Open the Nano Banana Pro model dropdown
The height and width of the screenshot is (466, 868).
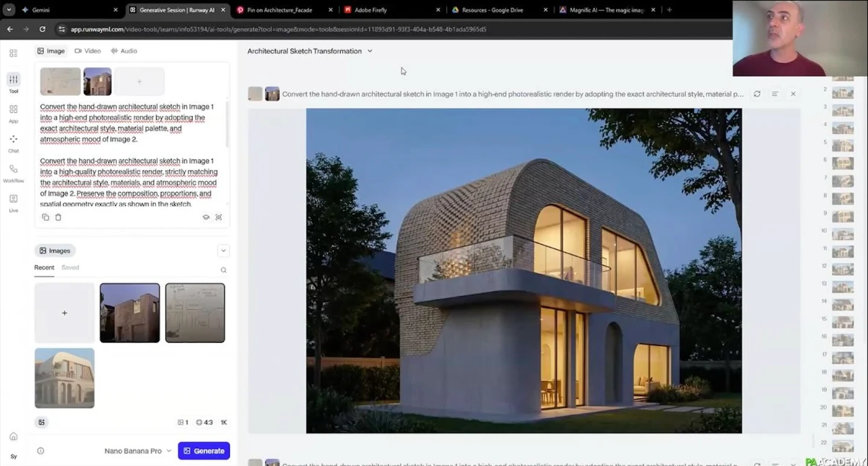138,451
